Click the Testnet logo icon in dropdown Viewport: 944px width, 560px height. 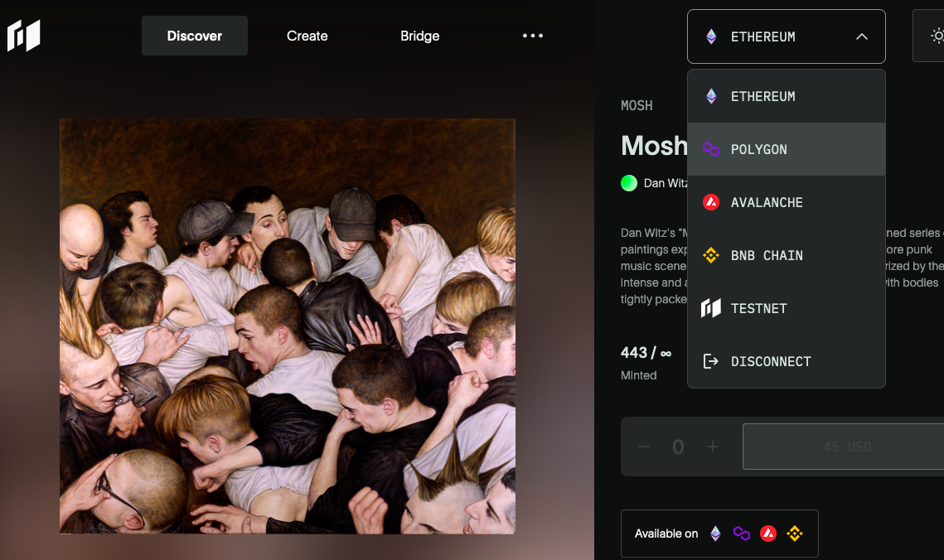coord(711,308)
